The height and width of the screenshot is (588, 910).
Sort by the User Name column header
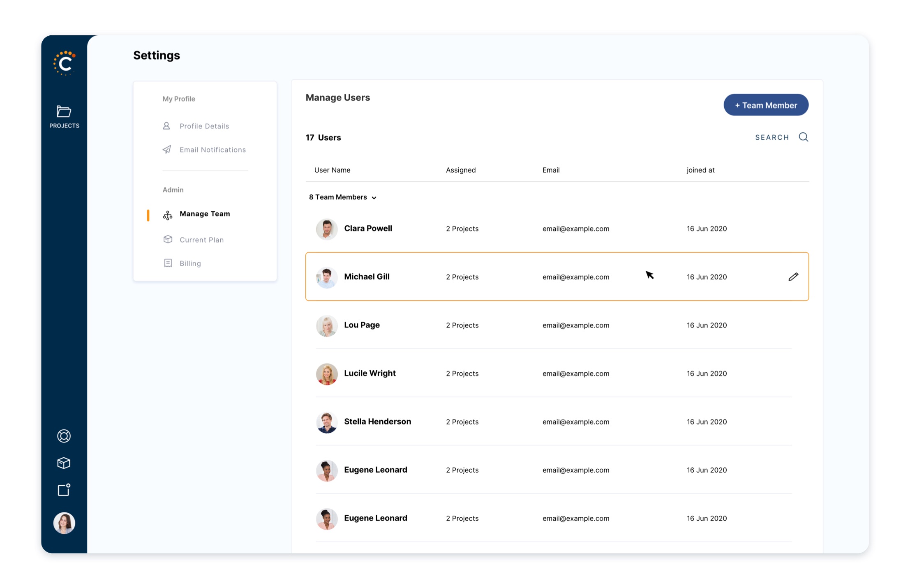pos(332,170)
